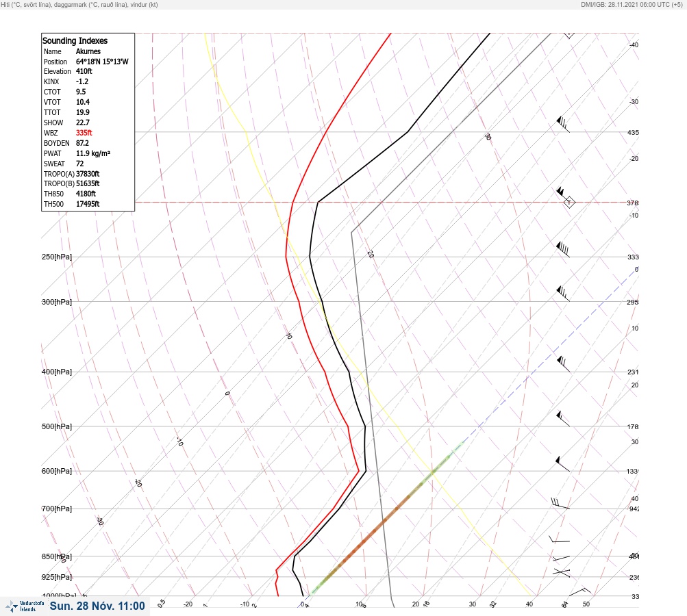Click the wind barb at 700 hPa
The width and height of the screenshot is (687, 616).
[560, 504]
